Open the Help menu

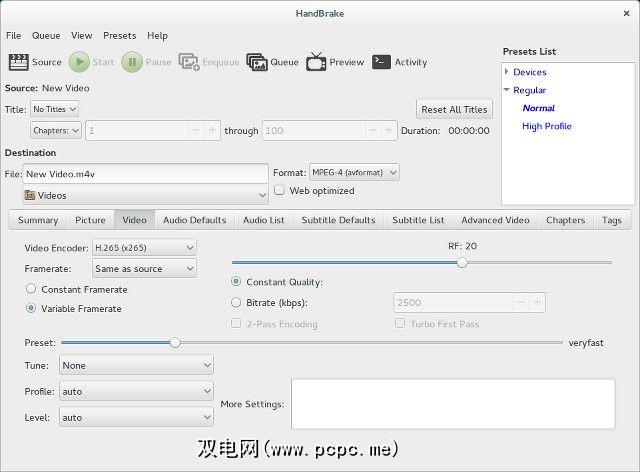coord(158,36)
